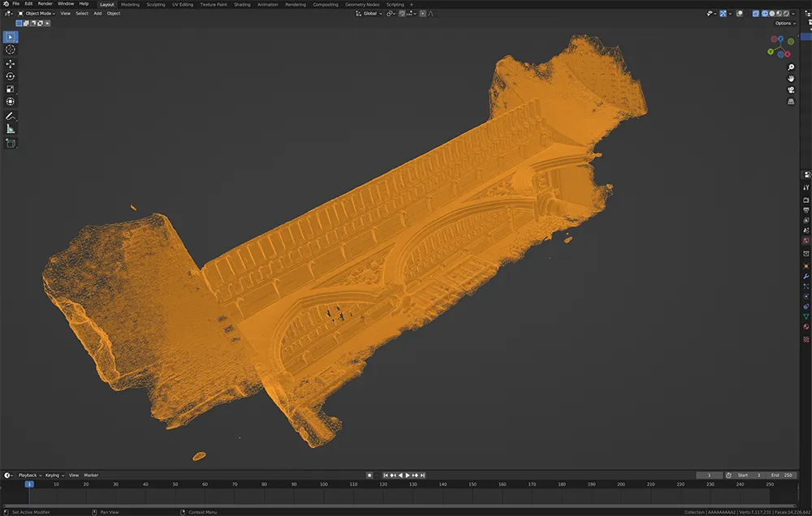Open the Render menu

tap(46, 4)
